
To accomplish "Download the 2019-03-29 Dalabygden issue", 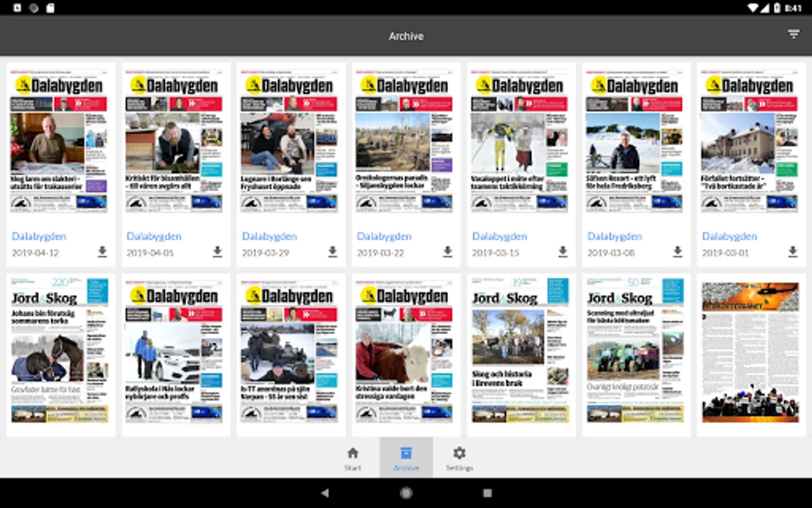I will (x=333, y=252).
